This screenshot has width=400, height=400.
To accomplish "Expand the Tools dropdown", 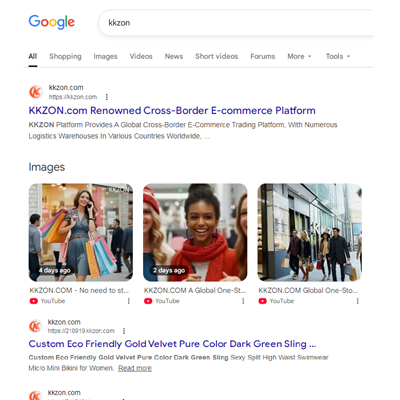I will click(338, 56).
